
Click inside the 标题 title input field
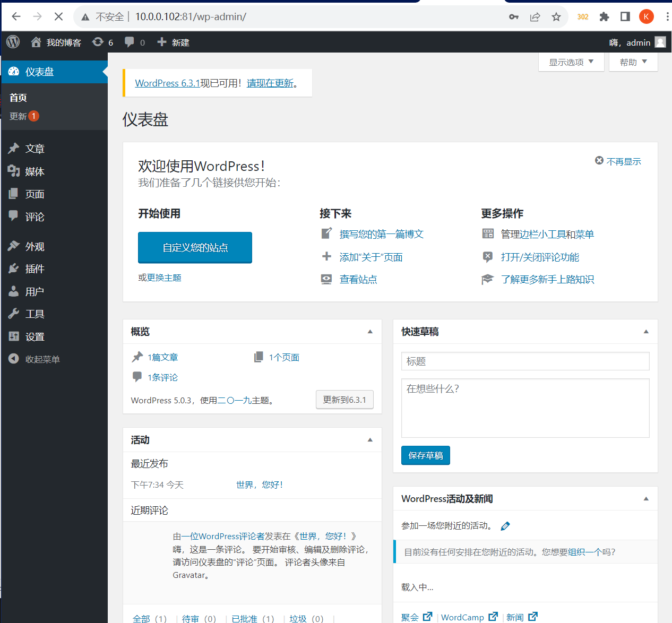click(x=525, y=361)
